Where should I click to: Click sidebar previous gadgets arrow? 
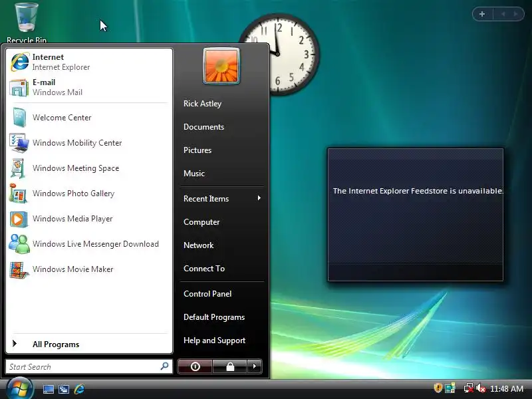[503, 14]
